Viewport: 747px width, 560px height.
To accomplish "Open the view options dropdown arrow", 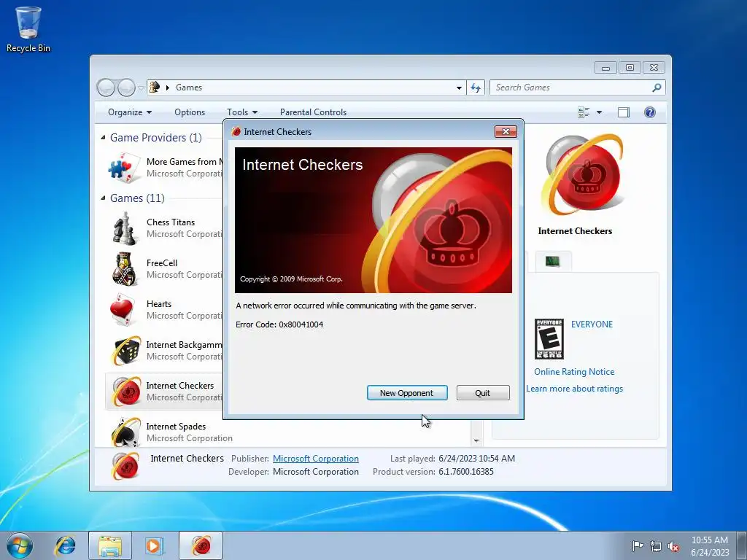I will (600, 112).
